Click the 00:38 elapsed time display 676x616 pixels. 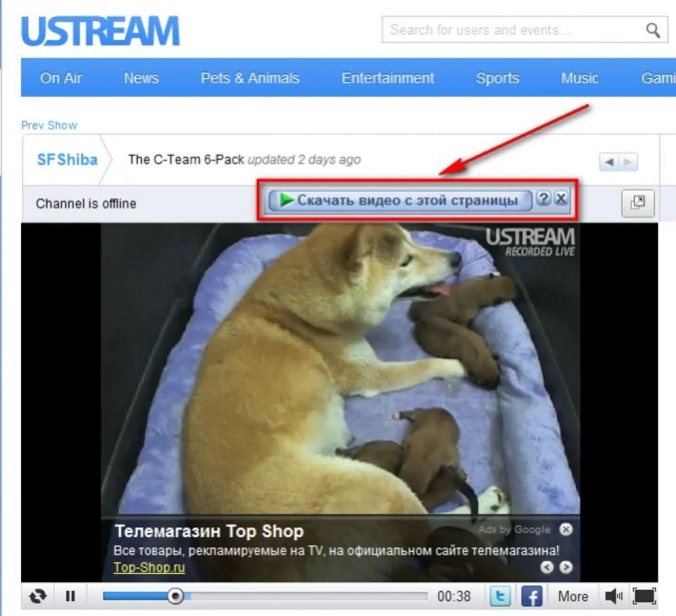point(454,596)
